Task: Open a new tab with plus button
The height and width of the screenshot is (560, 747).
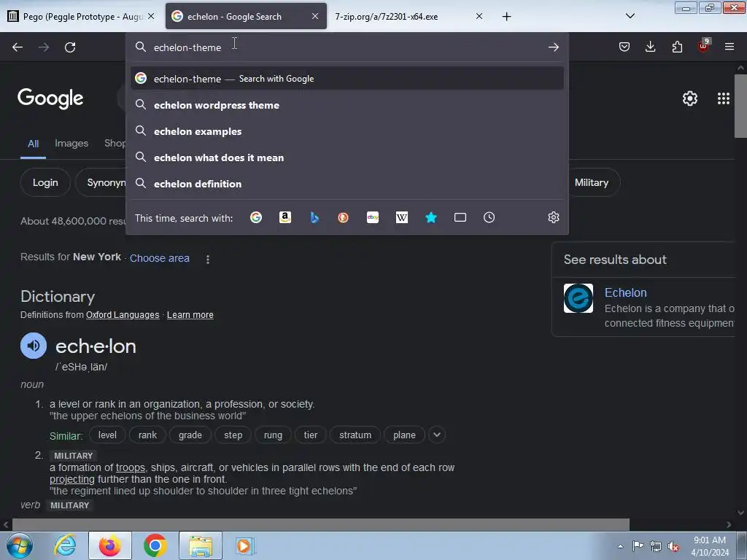Action: tap(506, 17)
